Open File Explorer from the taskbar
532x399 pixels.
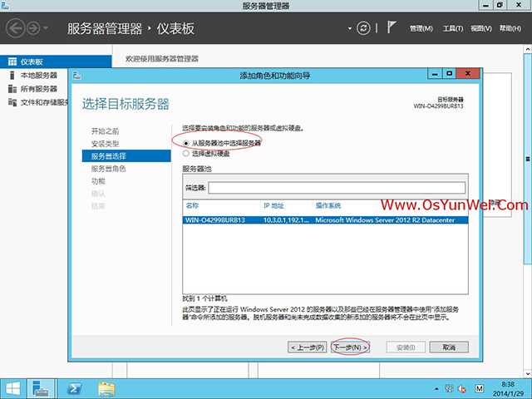[106, 389]
